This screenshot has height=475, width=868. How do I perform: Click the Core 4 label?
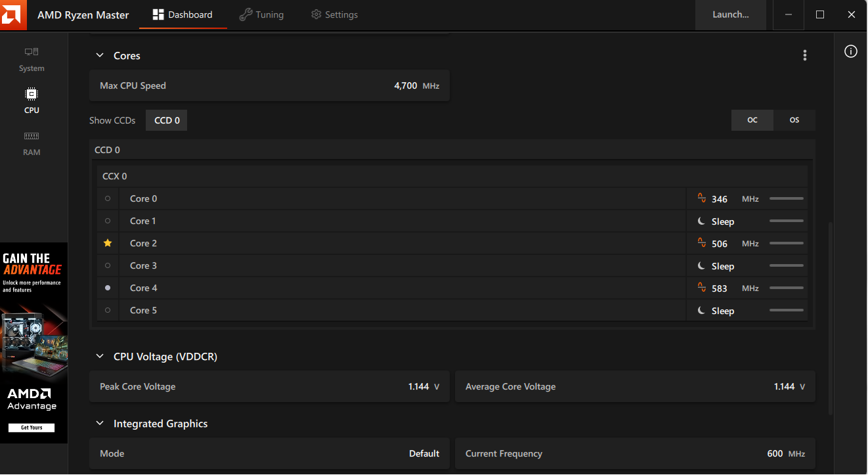coord(144,288)
